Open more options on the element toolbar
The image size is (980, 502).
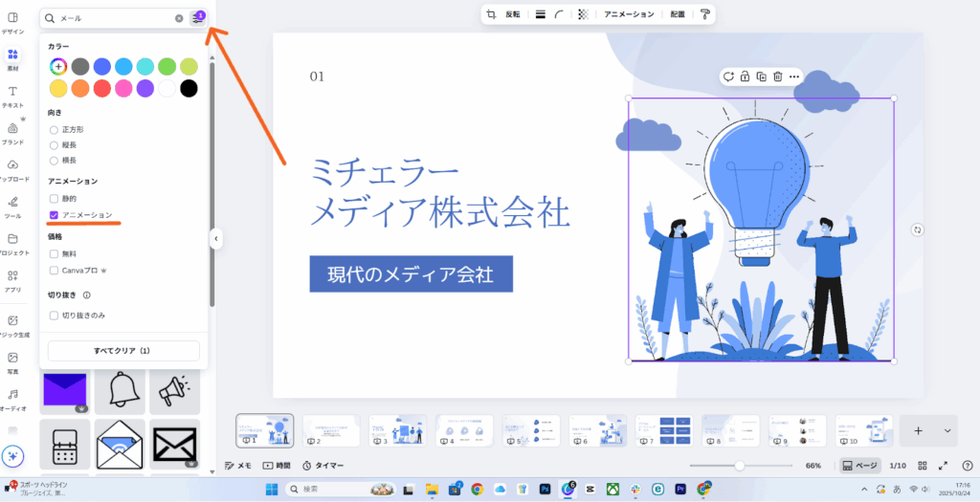pyautogui.click(x=794, y=76)
